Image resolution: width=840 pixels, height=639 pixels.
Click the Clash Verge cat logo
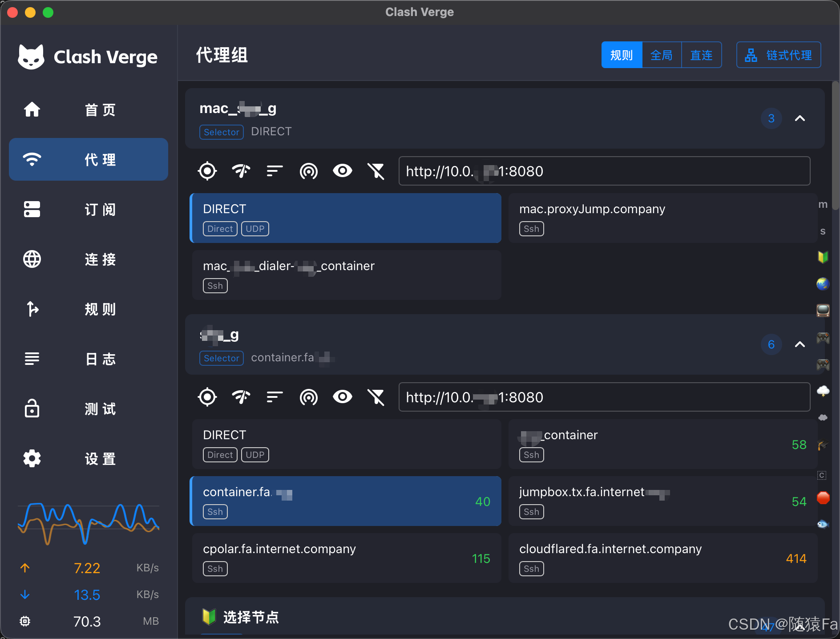[x=31, y=57]
